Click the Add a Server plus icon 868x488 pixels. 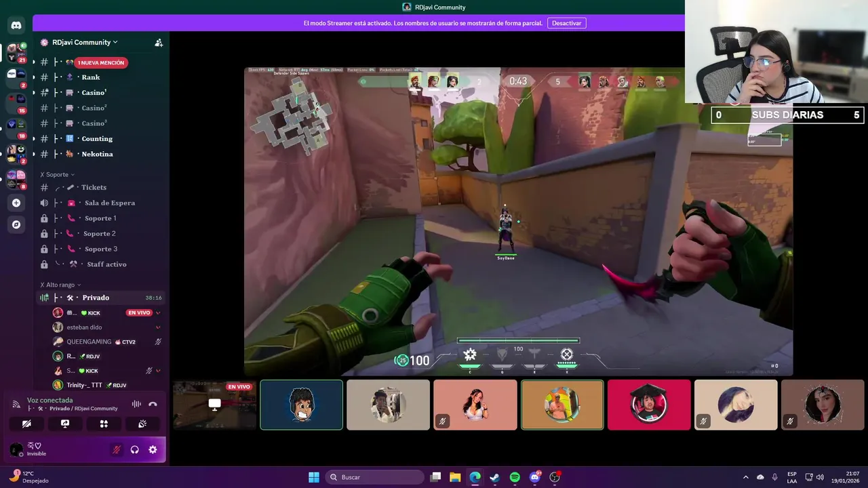click(x=16, y=203)
